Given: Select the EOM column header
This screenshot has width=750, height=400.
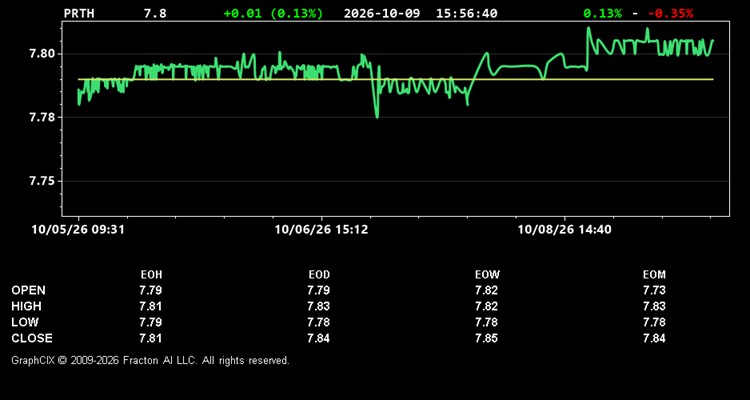Looking at the screenshot, I should pos(654,275).
